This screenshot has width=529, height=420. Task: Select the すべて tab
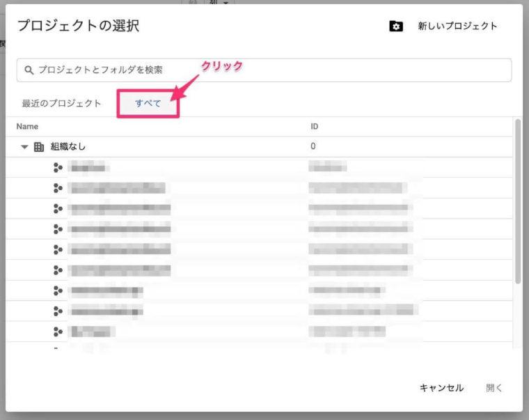pos(148,103)
